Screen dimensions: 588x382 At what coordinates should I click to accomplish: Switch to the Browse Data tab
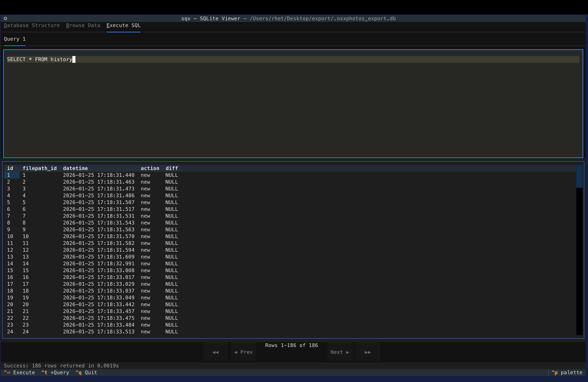pos(83,25)
